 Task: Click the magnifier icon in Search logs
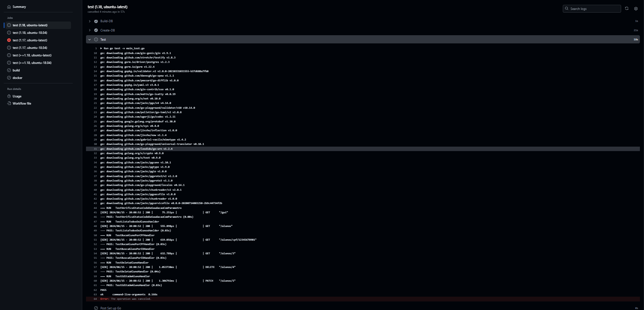(567, 9)
